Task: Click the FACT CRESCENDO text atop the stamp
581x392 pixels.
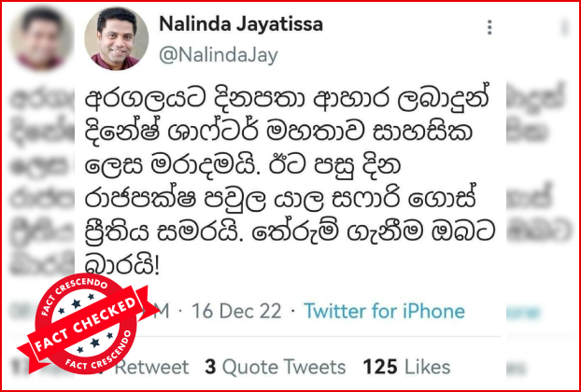Action: [x=76, y=291]
